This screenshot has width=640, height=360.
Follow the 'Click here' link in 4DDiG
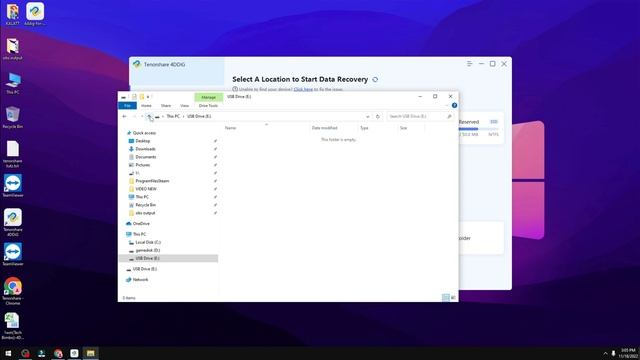tap(303, 89)
